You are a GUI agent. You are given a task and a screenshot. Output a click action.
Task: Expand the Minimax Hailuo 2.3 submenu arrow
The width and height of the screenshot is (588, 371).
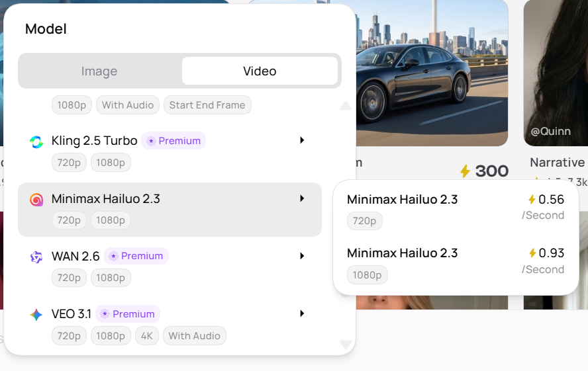coord(302,198)
